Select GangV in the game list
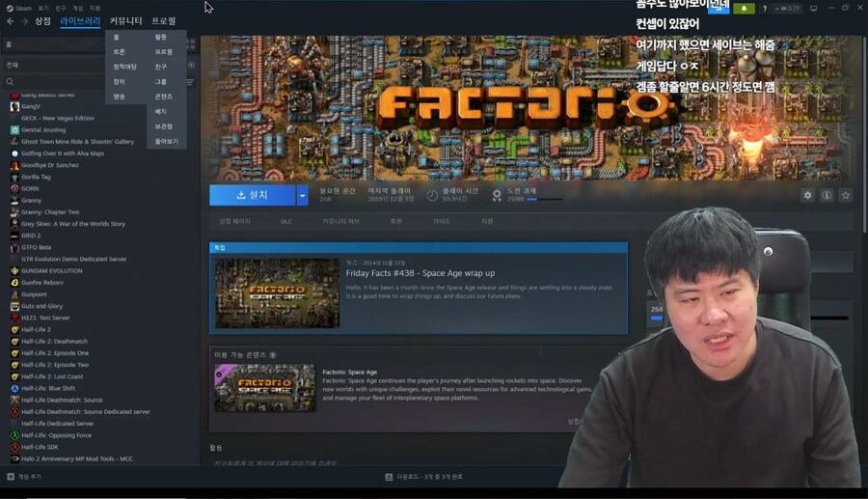Screen dimensions: 868x499 [x=31, y=106]
